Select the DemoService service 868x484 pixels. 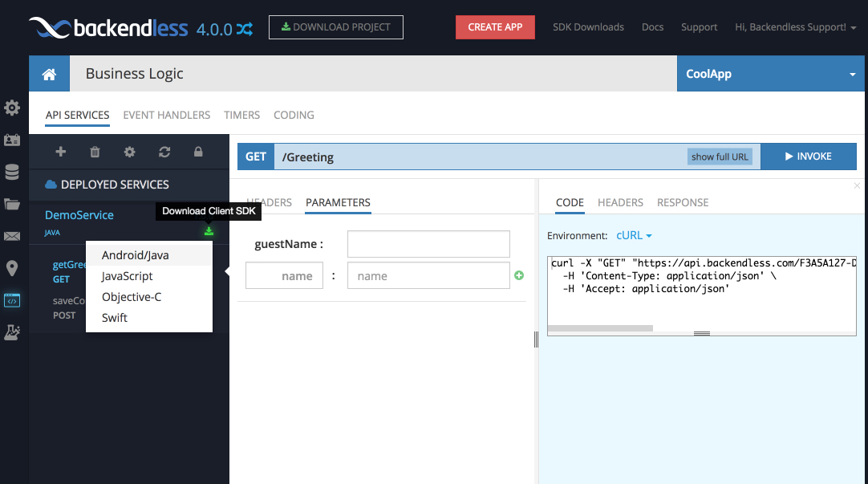(79, 215)
